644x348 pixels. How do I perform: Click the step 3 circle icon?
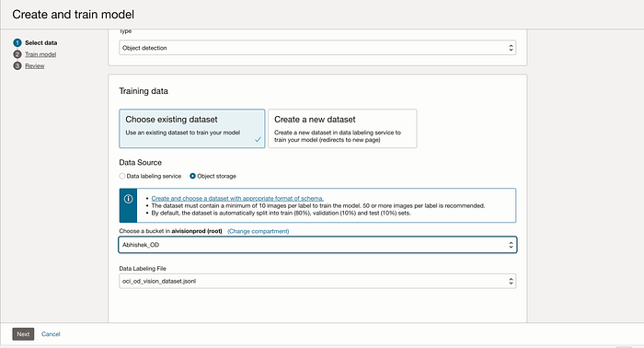click(x=17, y=65)
